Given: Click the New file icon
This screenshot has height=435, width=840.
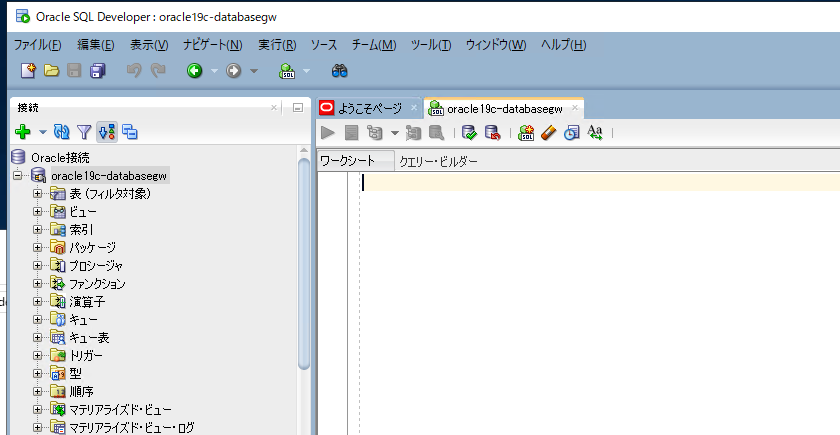Looking at the screenshot, I should click(x=28, y=70).
